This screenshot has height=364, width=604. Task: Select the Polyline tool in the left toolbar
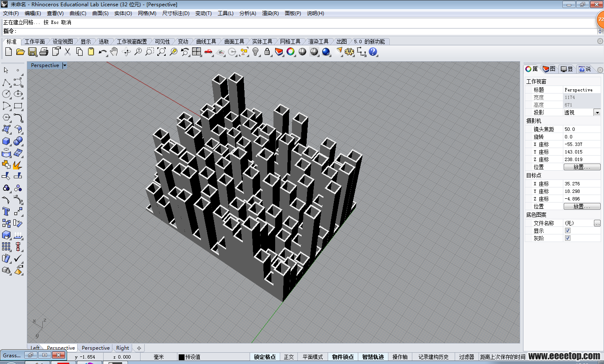click(x=6, y=82)
